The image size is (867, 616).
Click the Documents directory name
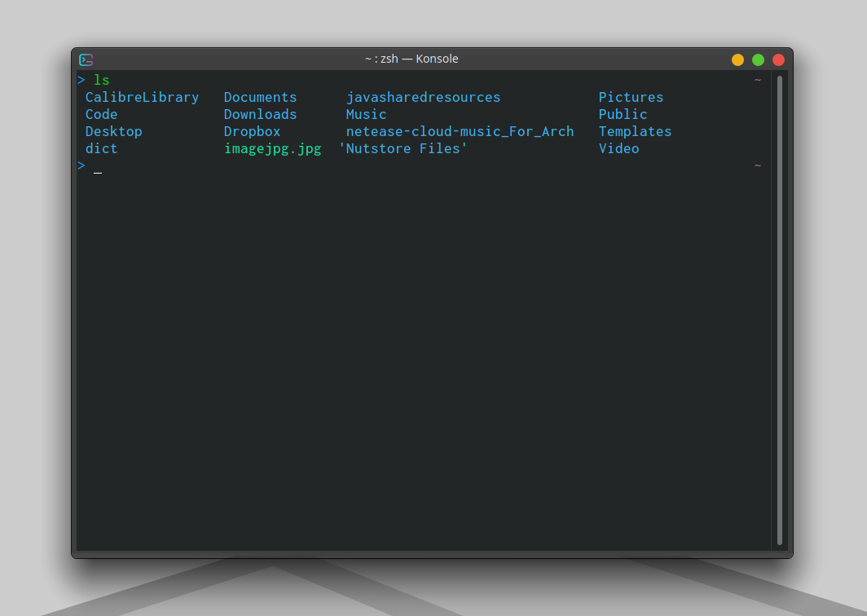coord(261,97)
